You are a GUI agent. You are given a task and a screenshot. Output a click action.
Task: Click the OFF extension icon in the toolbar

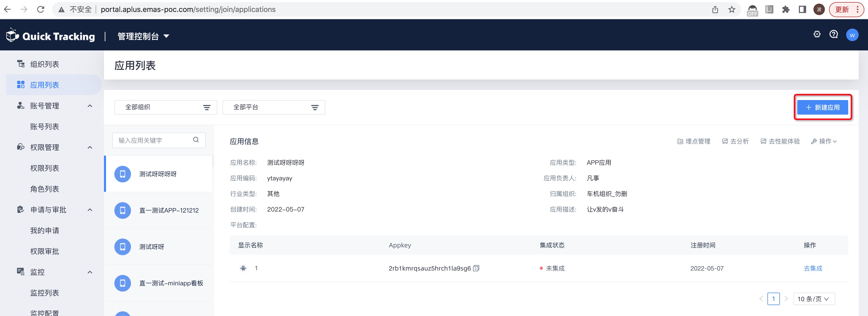coord(752,10)
